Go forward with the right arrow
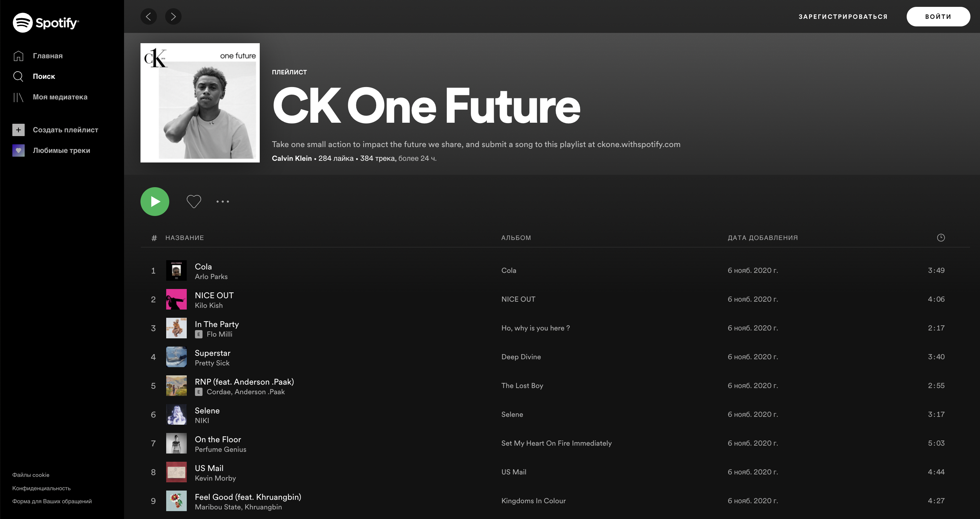The height and width of the screenshot is (519, 980). click(x=173, y=16)
